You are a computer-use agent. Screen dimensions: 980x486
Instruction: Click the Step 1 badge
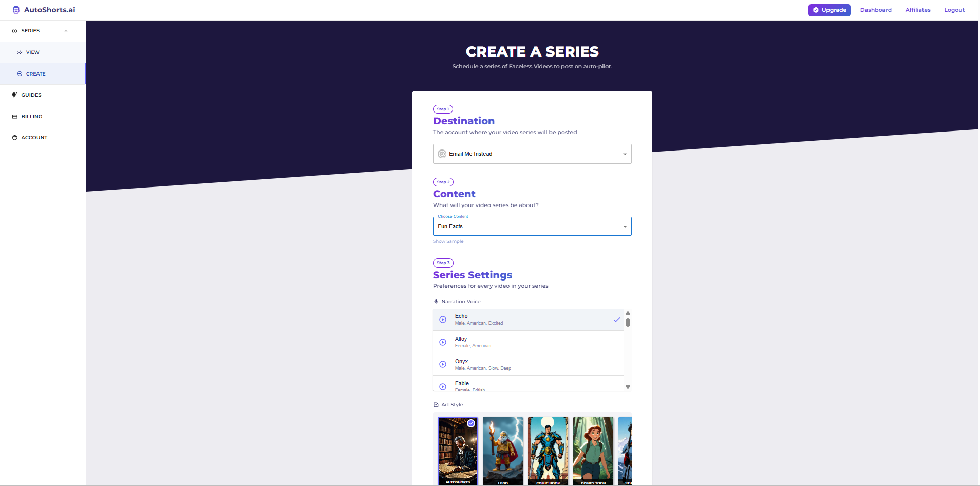coord(443,109)
